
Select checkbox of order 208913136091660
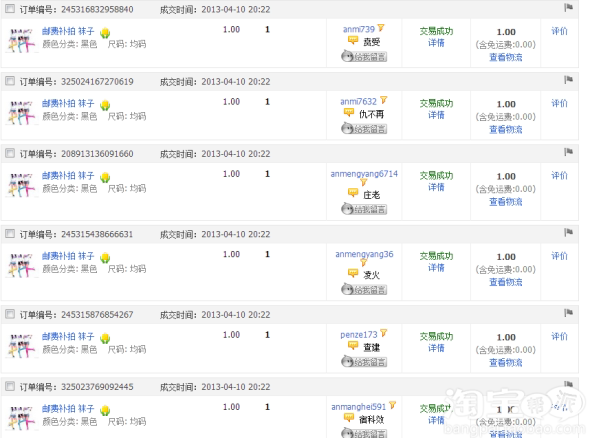(x=10, y=153)
